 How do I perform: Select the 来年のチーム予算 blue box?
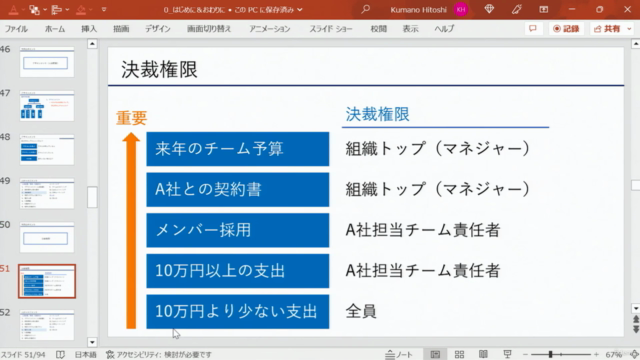pyautogui.click(x=238, y=149)
